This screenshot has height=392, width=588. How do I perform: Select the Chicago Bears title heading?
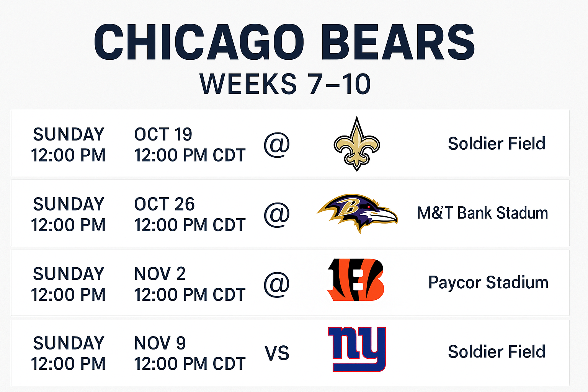tap(284, 42)
